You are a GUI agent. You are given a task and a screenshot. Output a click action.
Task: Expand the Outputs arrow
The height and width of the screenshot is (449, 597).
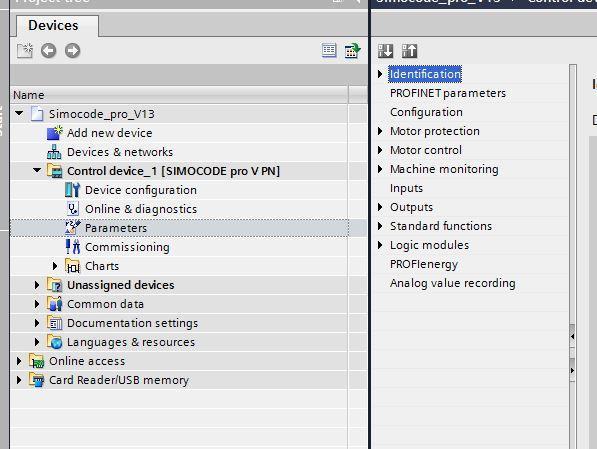point(380,207)
